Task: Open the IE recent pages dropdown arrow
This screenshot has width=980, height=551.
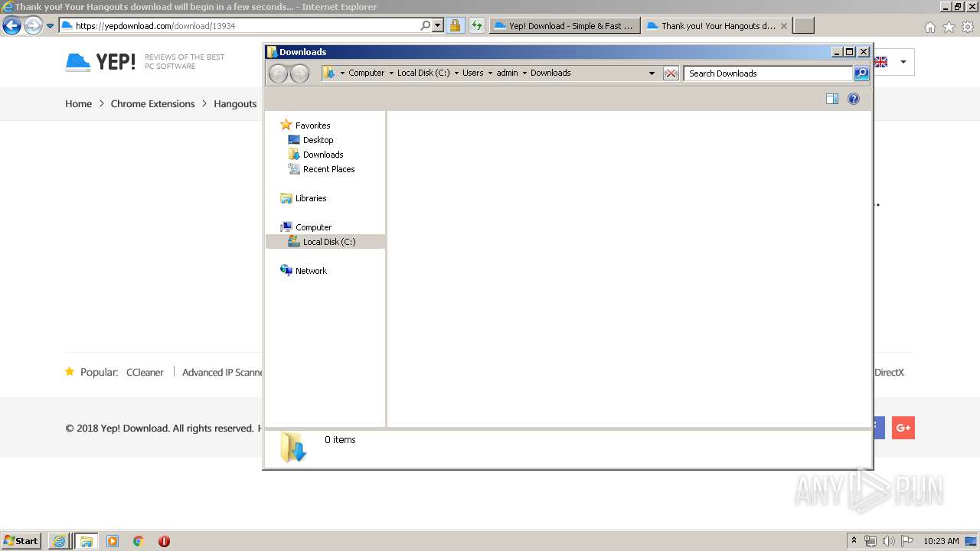Action: click(x=50, y=26)
